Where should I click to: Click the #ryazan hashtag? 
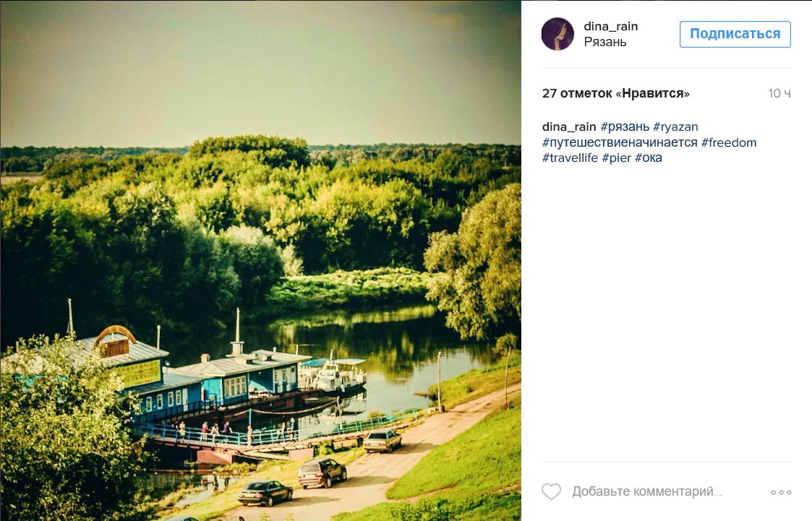click(x=675, y=126)
